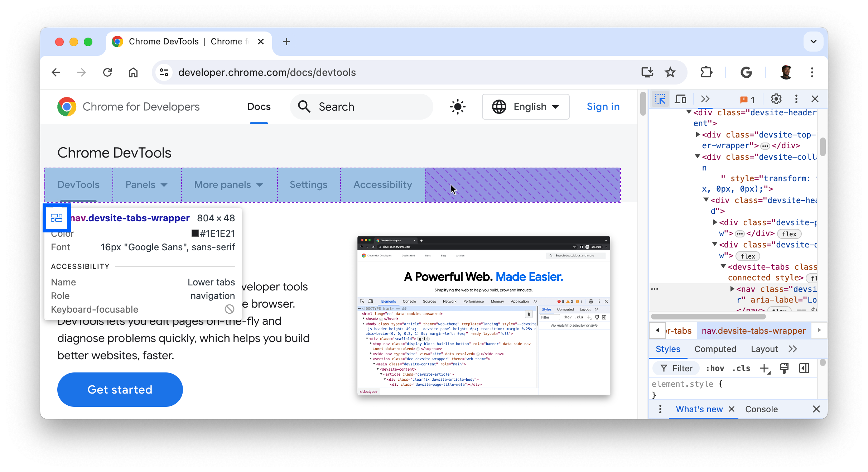Click the Get started button
868x472 pixels.
coord(120,390)
